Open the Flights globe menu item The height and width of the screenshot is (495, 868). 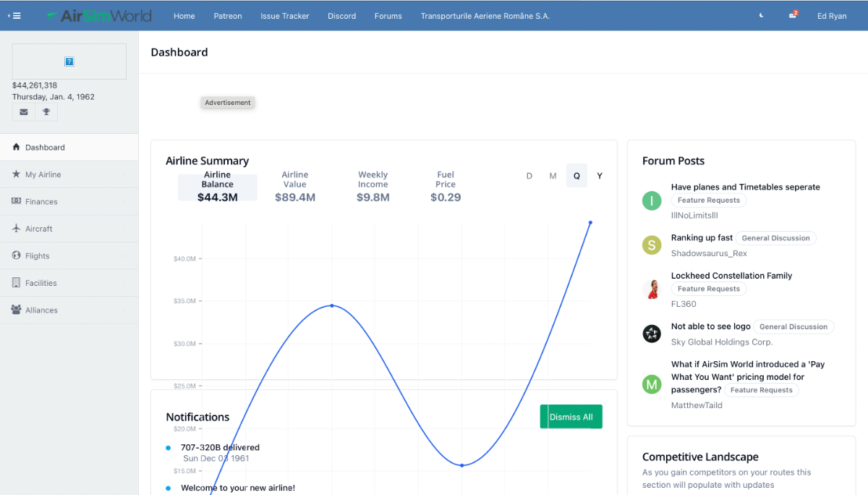pyautogui.click(x=69, y=256)
